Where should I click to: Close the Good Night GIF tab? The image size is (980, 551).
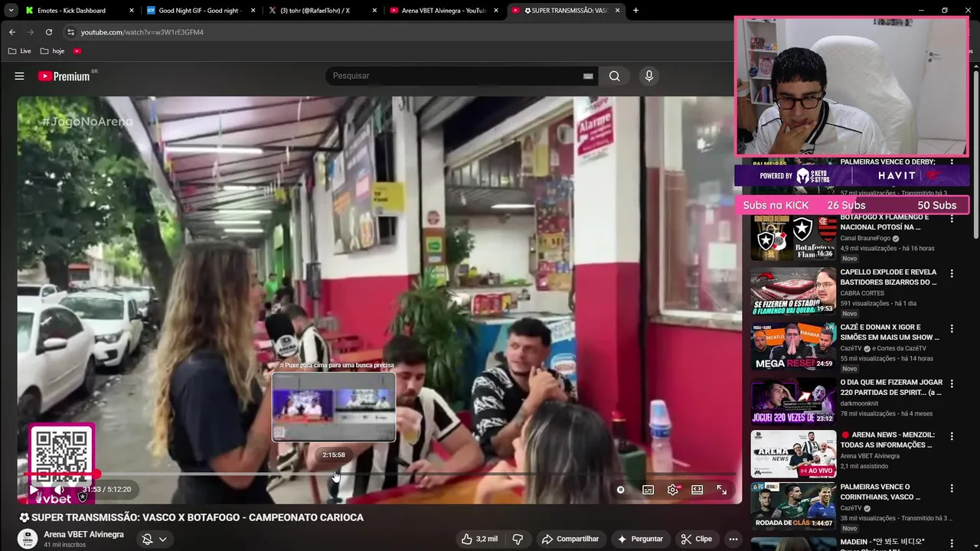(253, 11)
